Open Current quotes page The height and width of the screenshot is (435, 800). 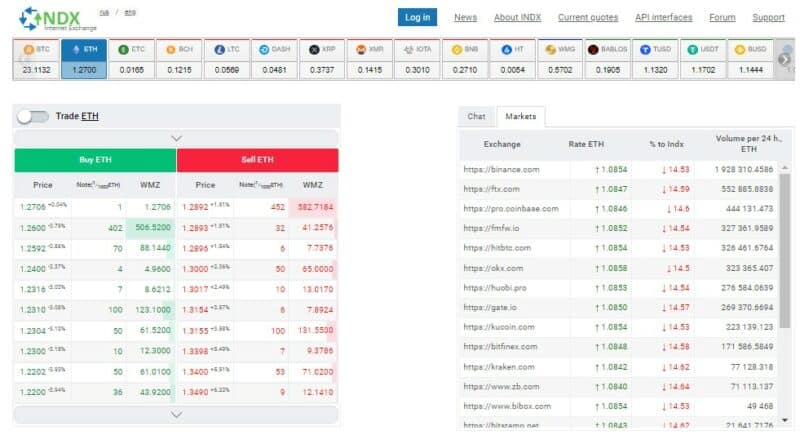coord(588,17)
